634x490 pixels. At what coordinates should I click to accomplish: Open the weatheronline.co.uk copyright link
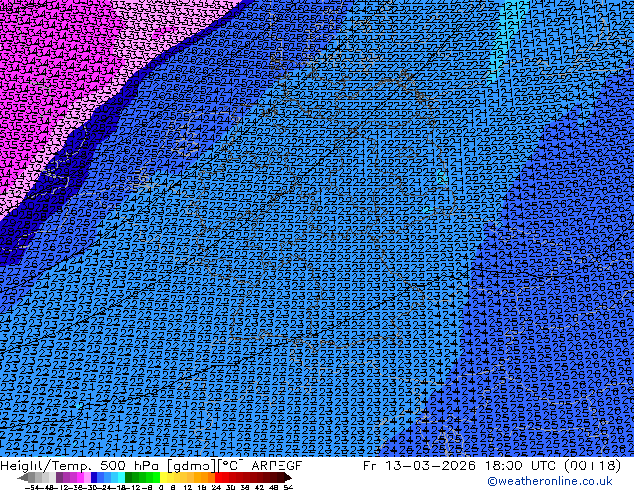click(x=550, y=481)
